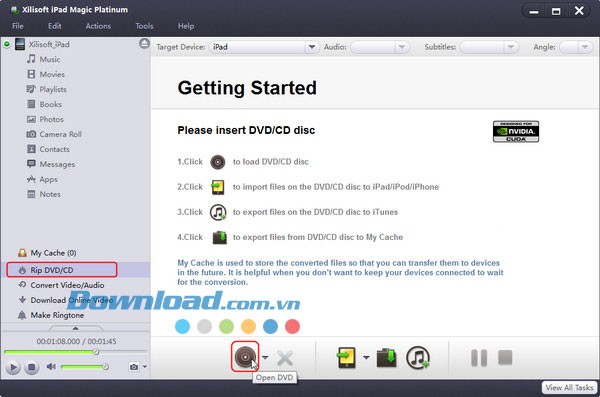Adjust the volume slider
This screenshot has width=600, height=397.
(85, 367)
